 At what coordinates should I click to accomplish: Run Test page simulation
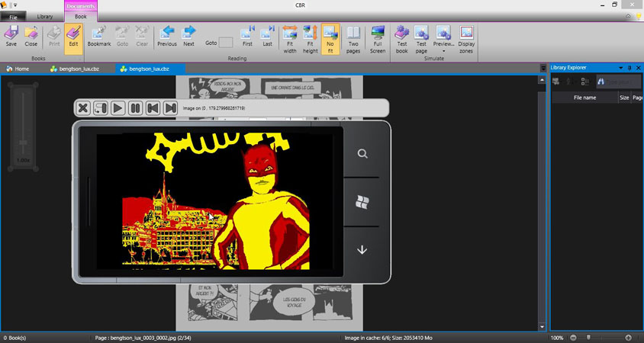(x=421, y=40)
